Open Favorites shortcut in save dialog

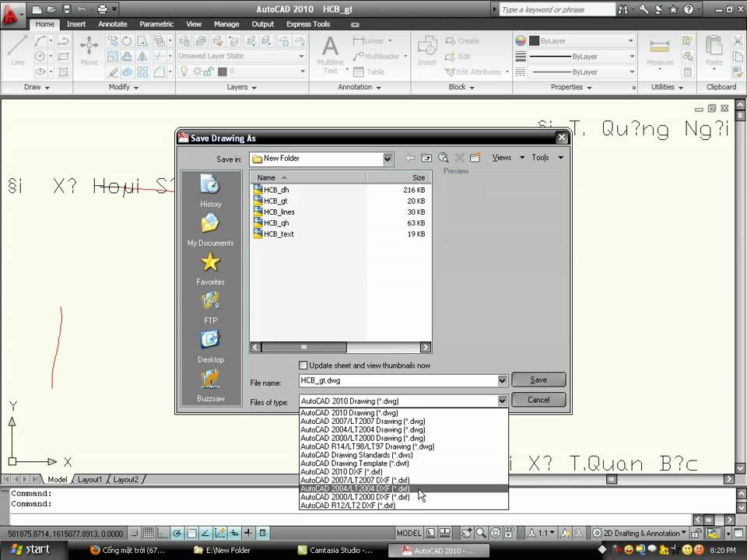pyautogui.click(x=210, y=268)
